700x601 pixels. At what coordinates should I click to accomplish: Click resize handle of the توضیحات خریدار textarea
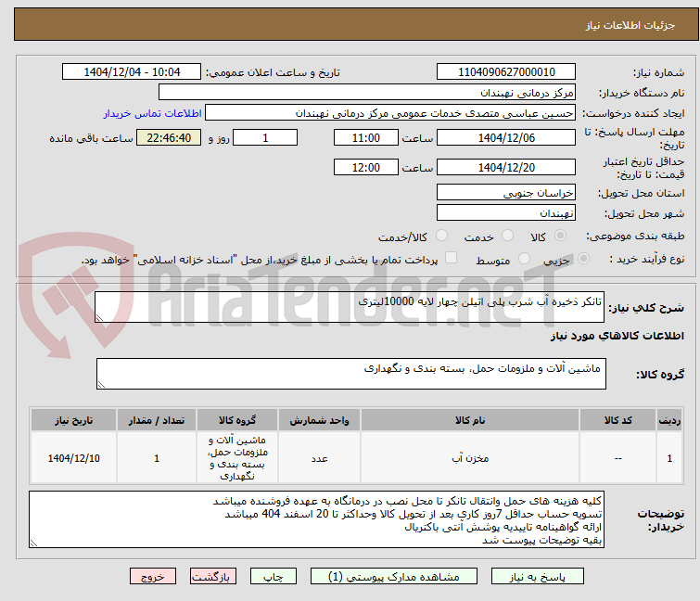(33, 543)
